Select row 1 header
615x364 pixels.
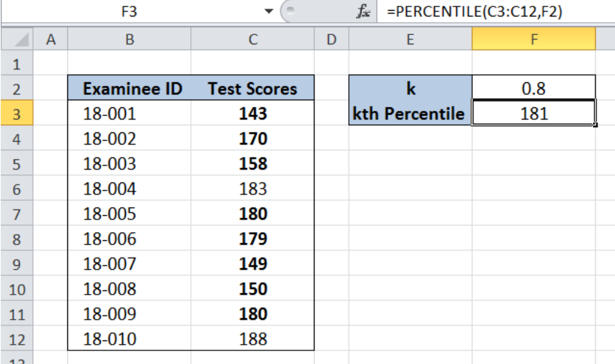[x=17, y=63]
